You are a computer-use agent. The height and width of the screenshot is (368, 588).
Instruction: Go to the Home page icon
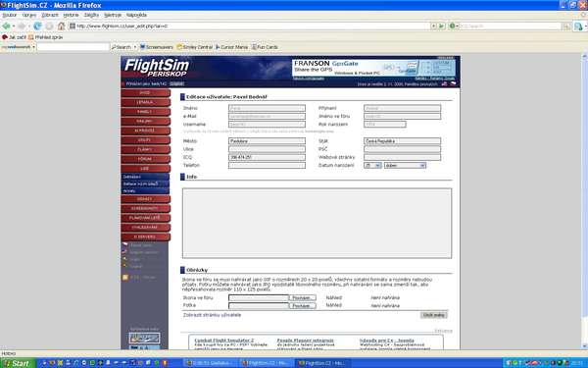(62, 26)
